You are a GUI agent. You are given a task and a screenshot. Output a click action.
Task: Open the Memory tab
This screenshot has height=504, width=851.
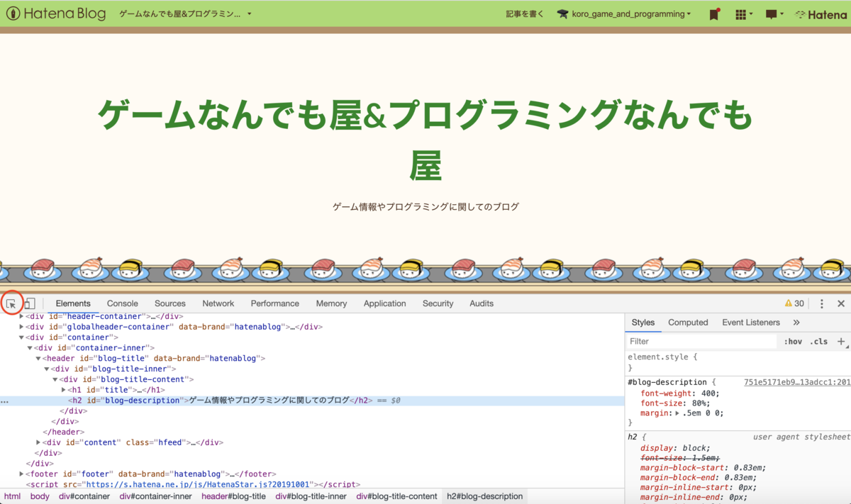pyautogui.click(x=331, y=303)
